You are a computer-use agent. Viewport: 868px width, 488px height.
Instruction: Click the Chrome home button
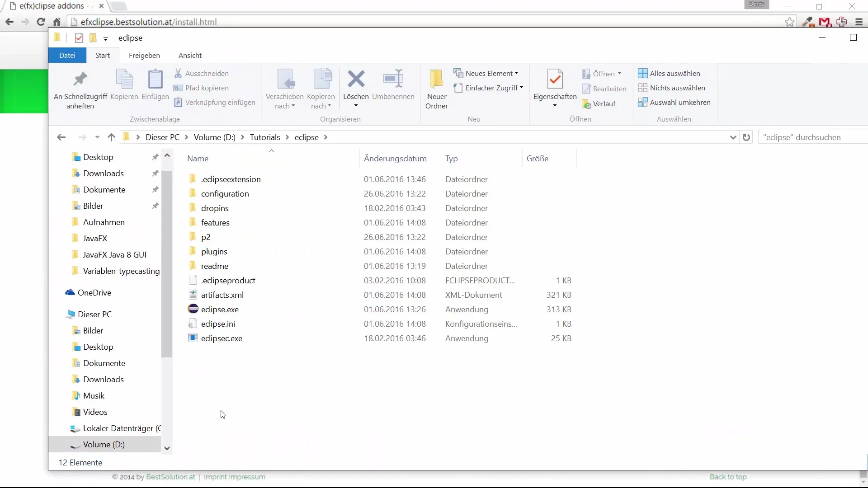click(x=57, y=22)
